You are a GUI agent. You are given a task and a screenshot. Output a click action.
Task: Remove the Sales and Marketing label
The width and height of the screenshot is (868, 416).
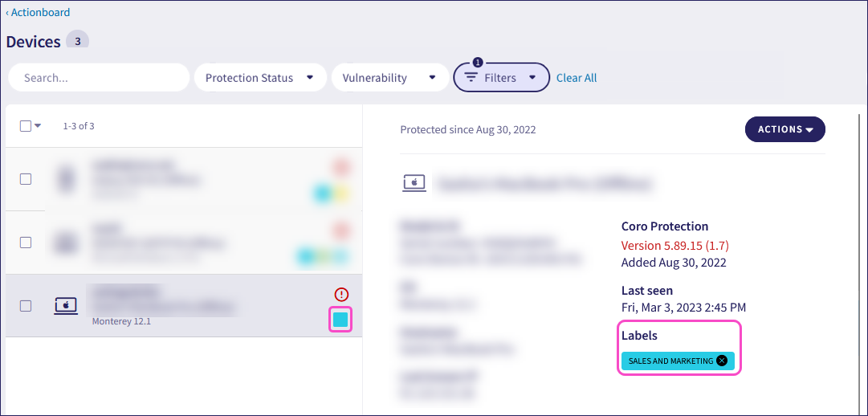[x=721, y=361]
